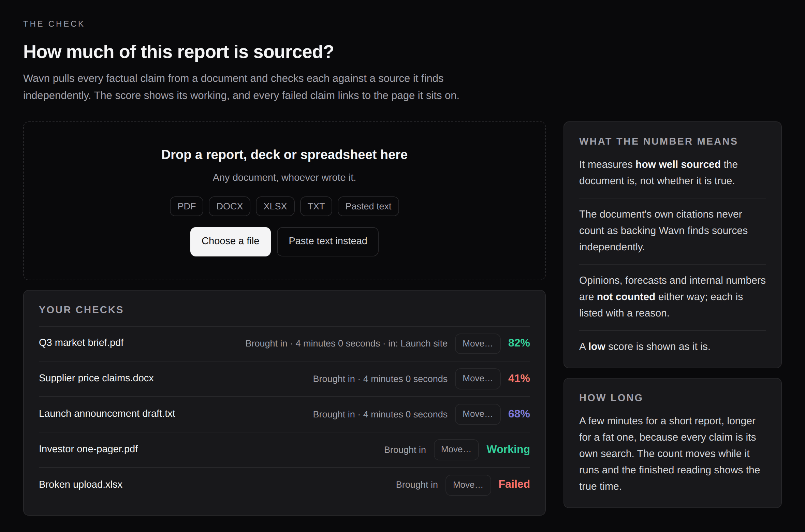
Task: Click the 'not counted' bold phrase
Action: (626, 297)
